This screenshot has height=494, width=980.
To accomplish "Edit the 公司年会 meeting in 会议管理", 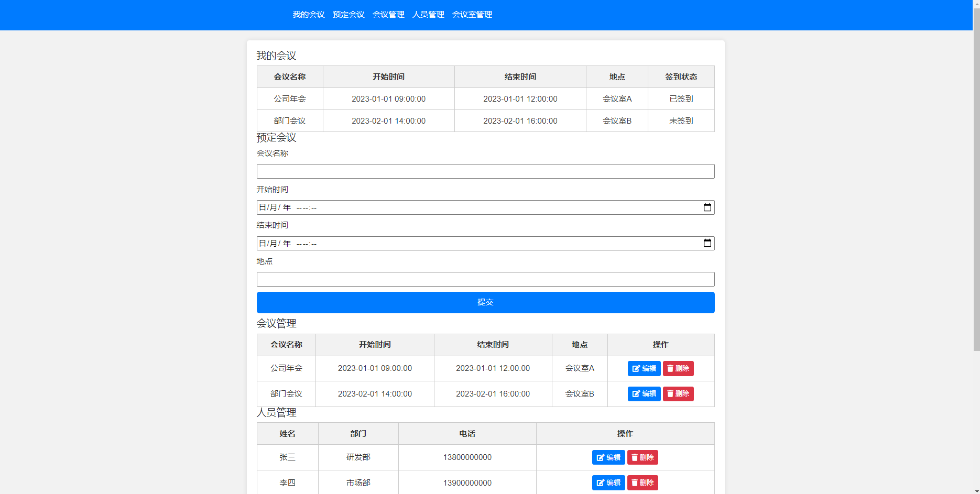I will [644, 368].
